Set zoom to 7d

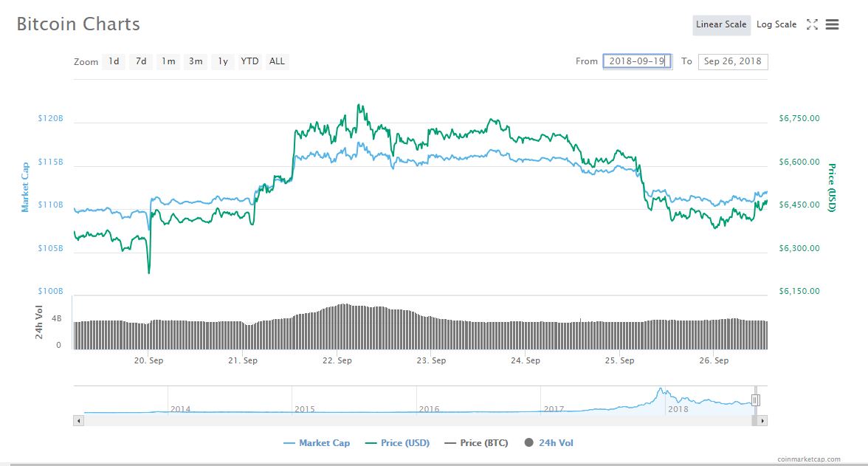point(141,61)
